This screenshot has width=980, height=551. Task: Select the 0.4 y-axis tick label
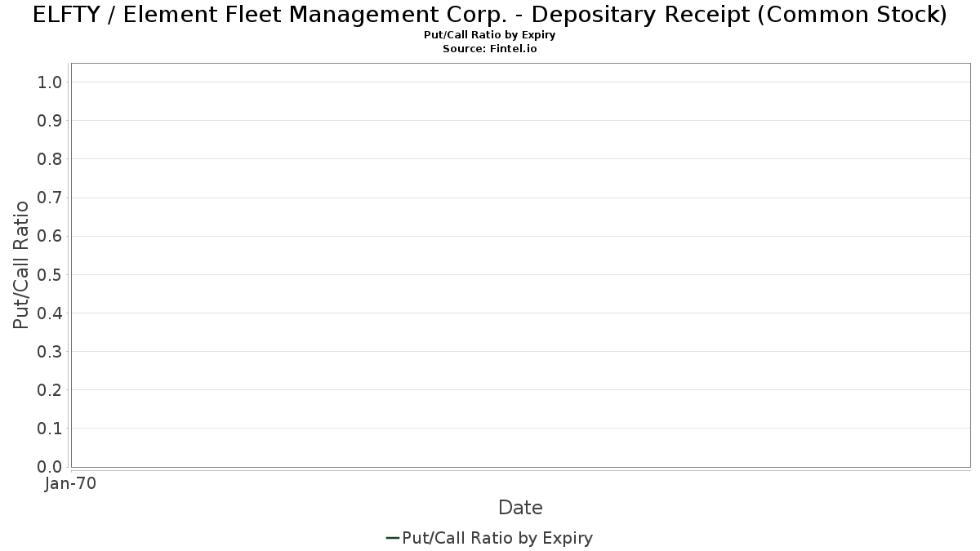(50, 313)
